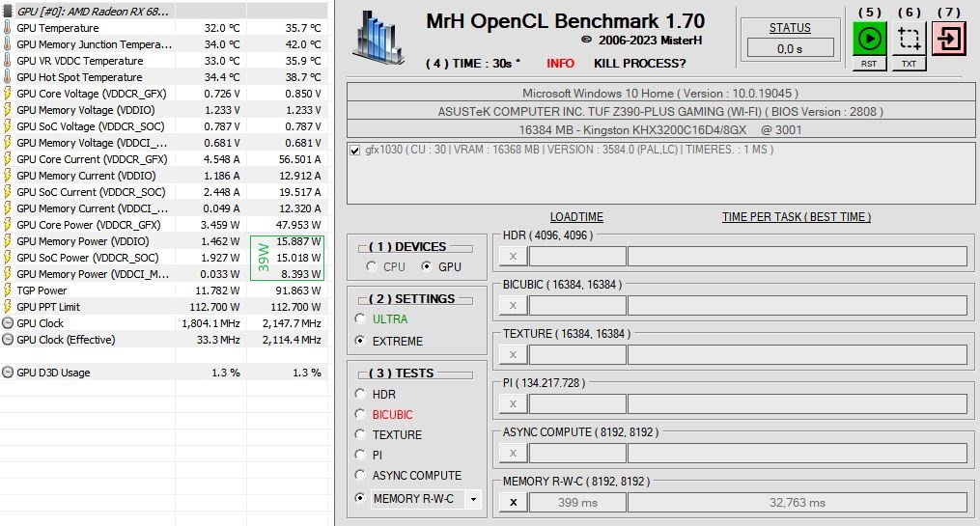980x526 pixels.
Task: Click the pink exit arrow icon
Action: [949, 39]
